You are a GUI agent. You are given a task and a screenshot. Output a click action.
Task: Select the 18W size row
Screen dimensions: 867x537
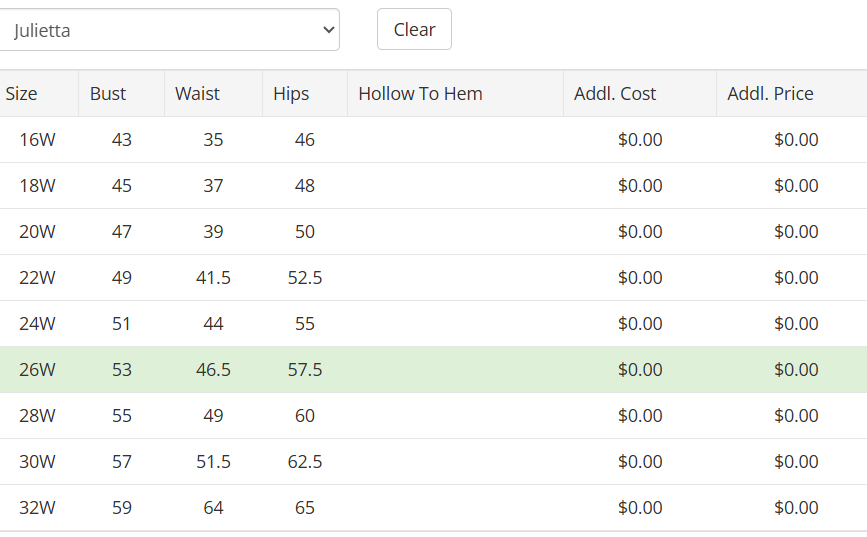pos(434,185)
